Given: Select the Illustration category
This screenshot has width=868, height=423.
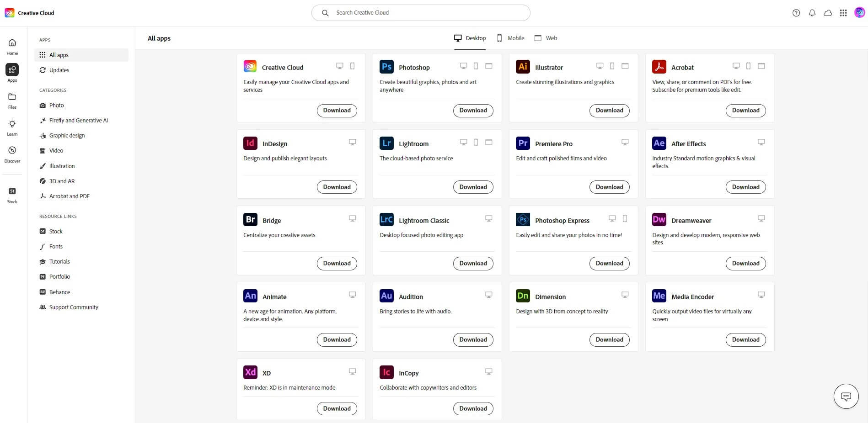Looking at the screenshot, I should tap(81, 166).
